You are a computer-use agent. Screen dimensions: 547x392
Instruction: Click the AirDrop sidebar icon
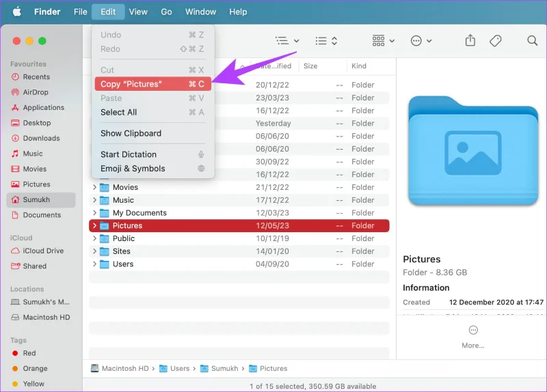point(15,92)
